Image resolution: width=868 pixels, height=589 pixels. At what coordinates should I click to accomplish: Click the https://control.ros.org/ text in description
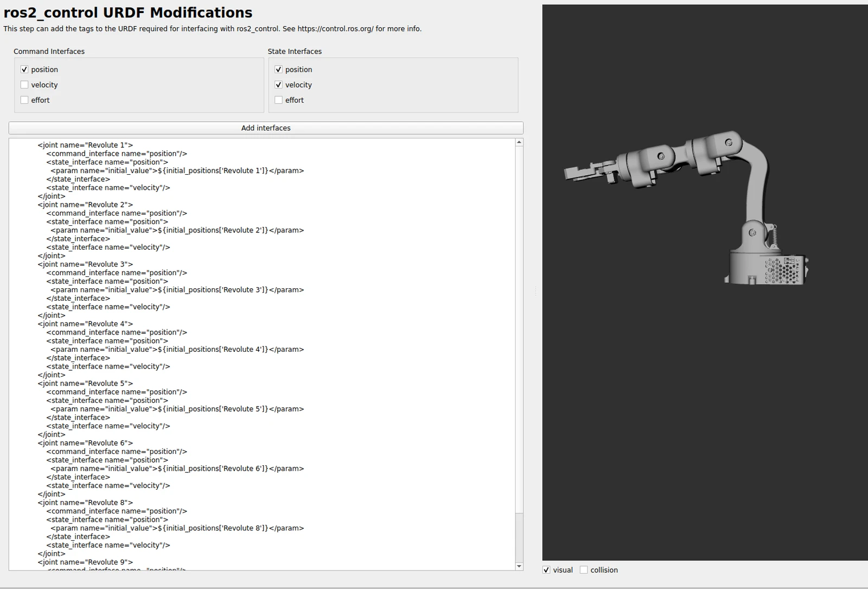tap(335, 29)
